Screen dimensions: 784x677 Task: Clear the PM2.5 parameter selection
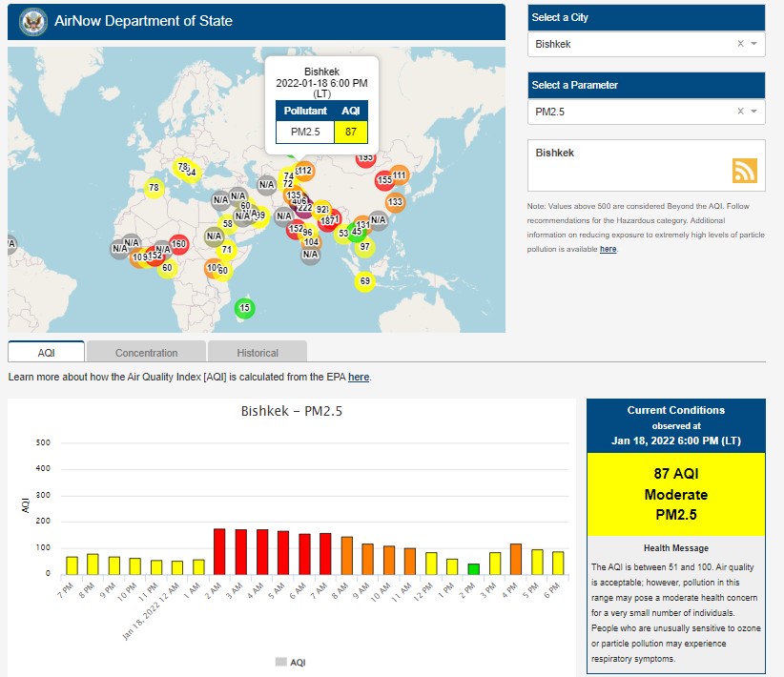740,112
